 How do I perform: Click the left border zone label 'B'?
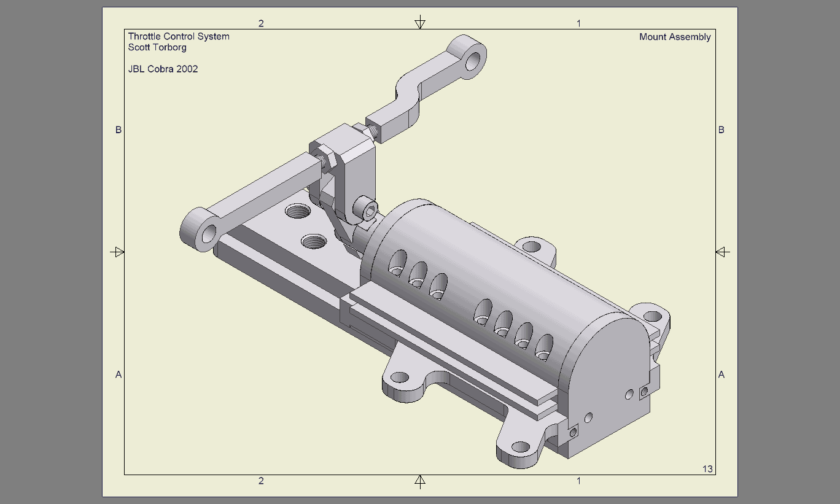point(119,130)
